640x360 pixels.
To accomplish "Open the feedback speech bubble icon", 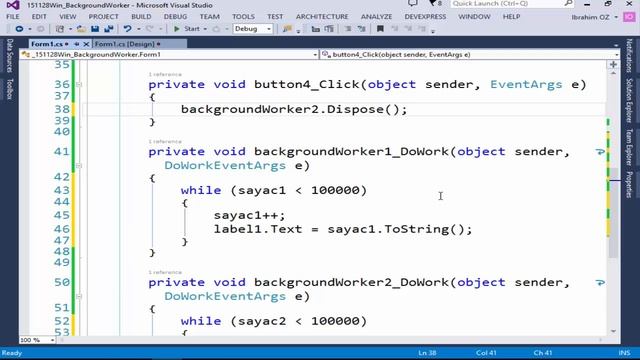I will [413, 4].
